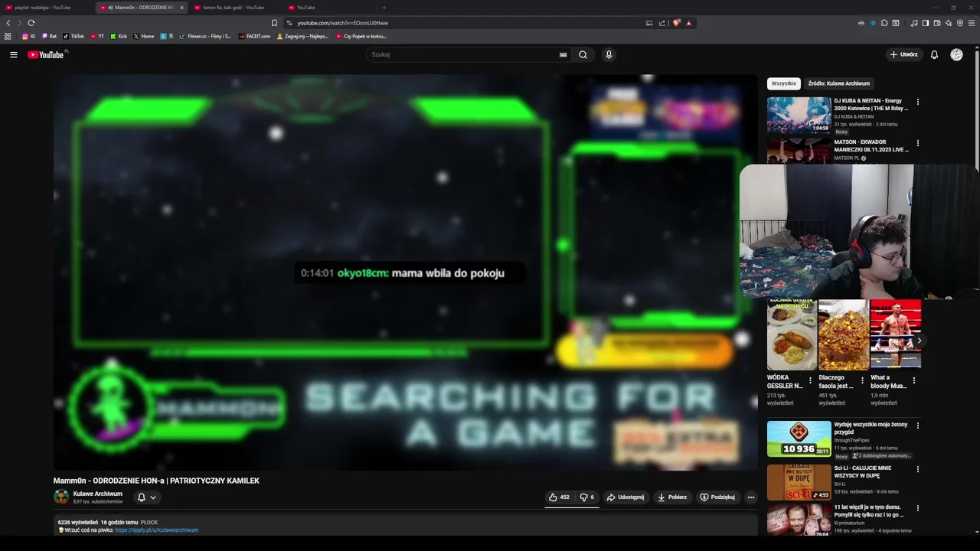Open the account avatar menu
This screenshot has height=551, width=980.
[956, 54]
